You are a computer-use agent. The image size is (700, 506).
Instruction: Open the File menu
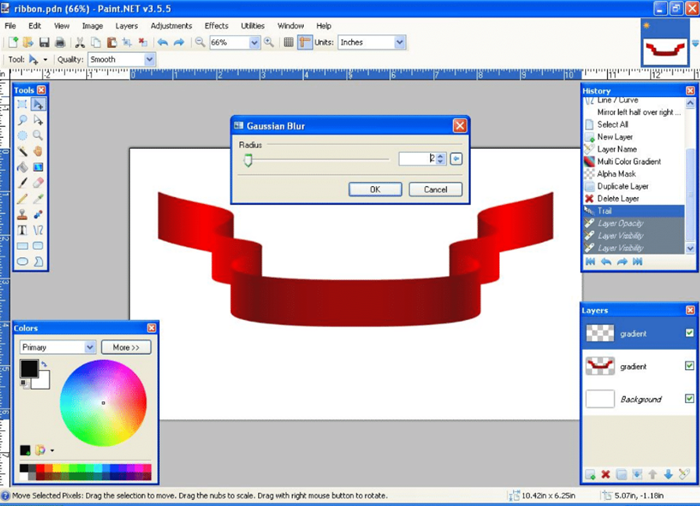pos(10,26)
